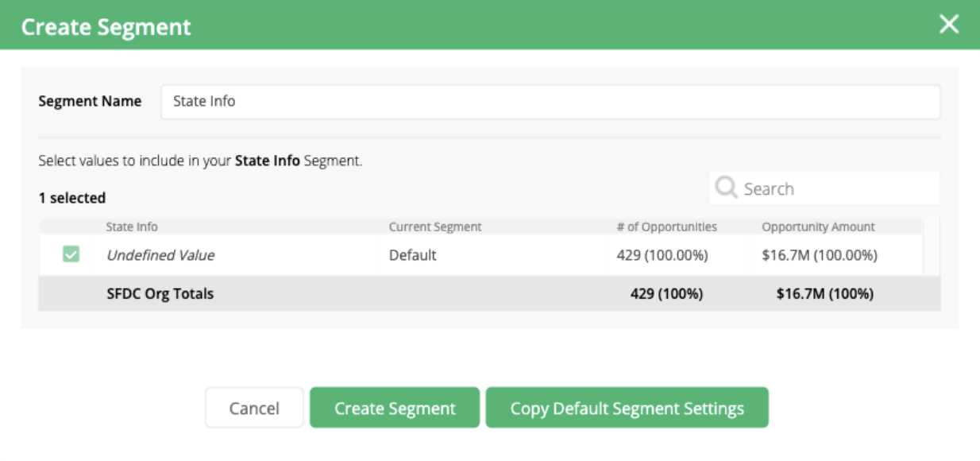980x461 pixels.
Task: Sort by State Info column header
Action: point(132,227)
